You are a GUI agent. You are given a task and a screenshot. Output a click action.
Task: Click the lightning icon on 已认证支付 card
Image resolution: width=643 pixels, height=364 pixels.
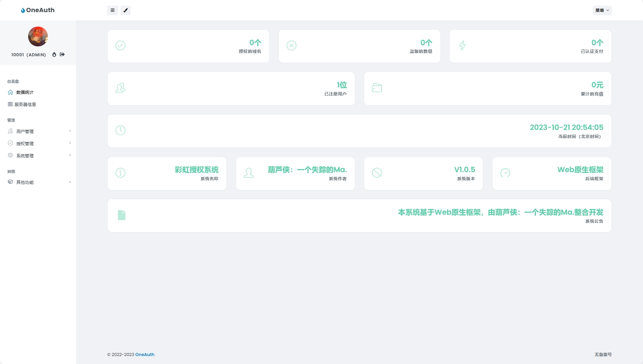462,46
